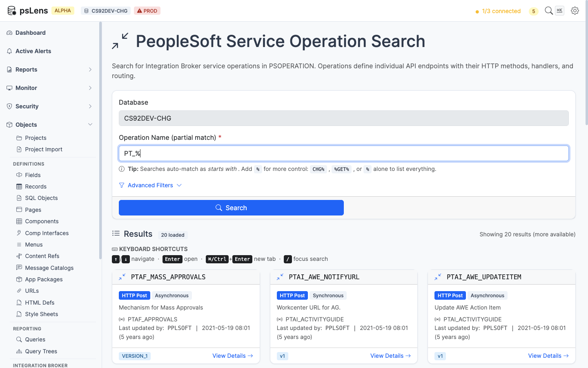Open the PTAF_MASS_APPROVALS card title

168,277
